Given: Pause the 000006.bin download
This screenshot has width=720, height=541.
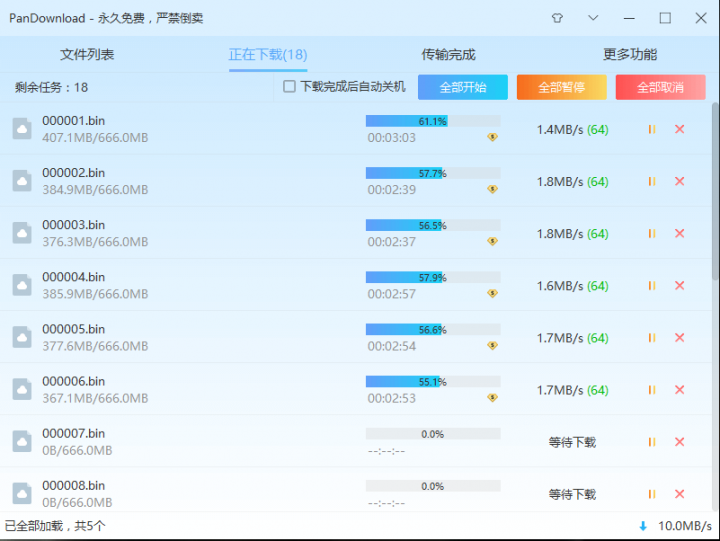Looking at the screenshot, I should coord(652,390).
